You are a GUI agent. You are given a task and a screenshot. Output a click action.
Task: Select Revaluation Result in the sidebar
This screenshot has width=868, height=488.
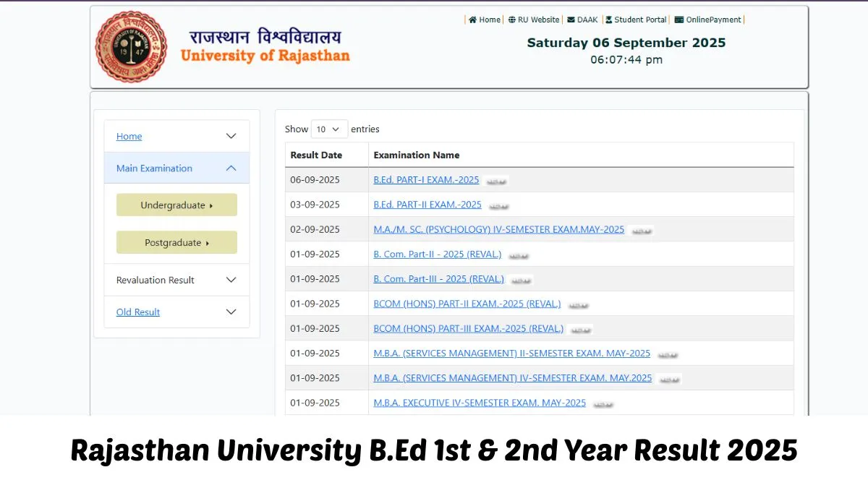click(155, 280)
